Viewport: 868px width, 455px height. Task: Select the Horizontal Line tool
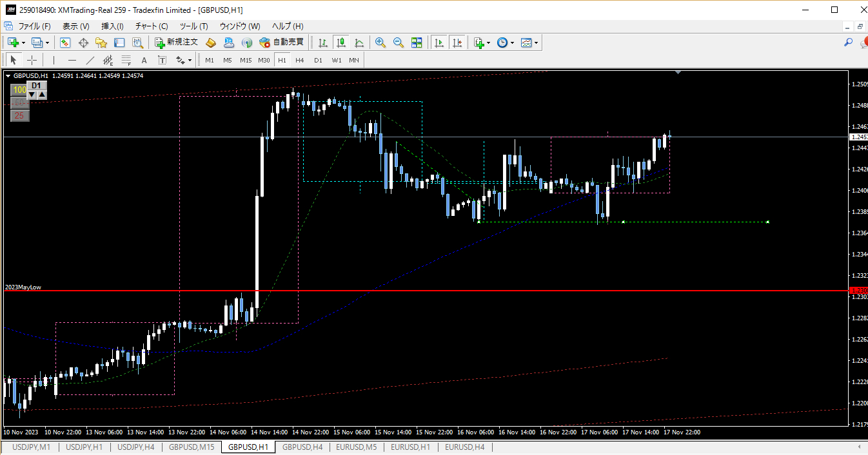click(x=72, y=60)
